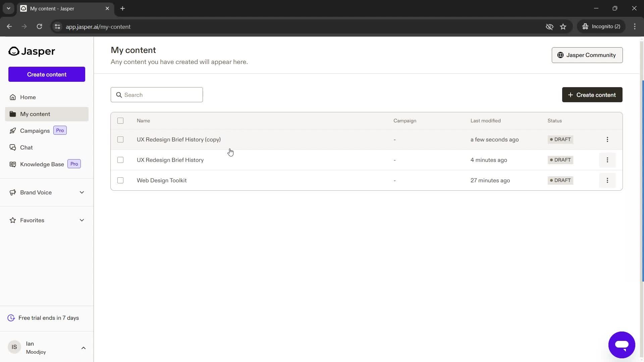
Task: Open three-dot menu for Web Design Toolkit
Action: 607,180
